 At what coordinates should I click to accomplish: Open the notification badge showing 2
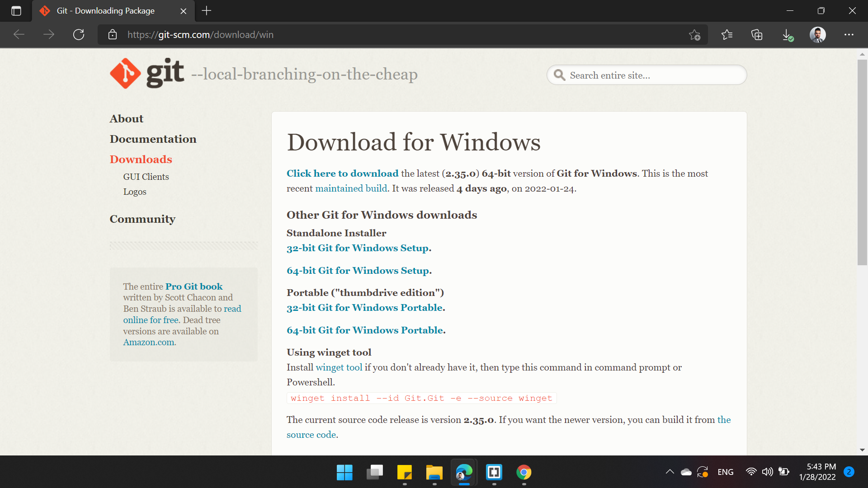click(x=849, y=472)
